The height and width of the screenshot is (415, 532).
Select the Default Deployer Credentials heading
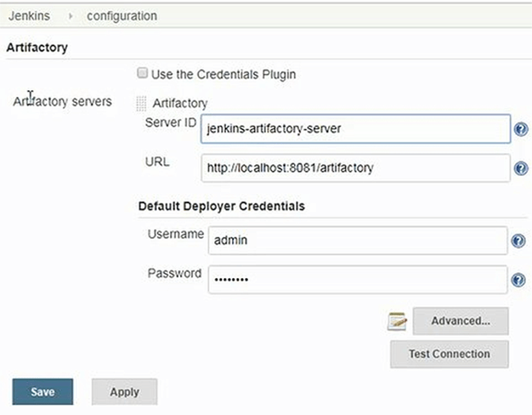coord(222,206)
